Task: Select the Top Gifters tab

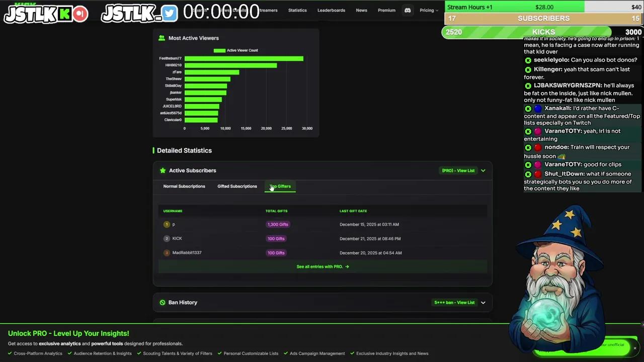Action: tap(280, 187)
